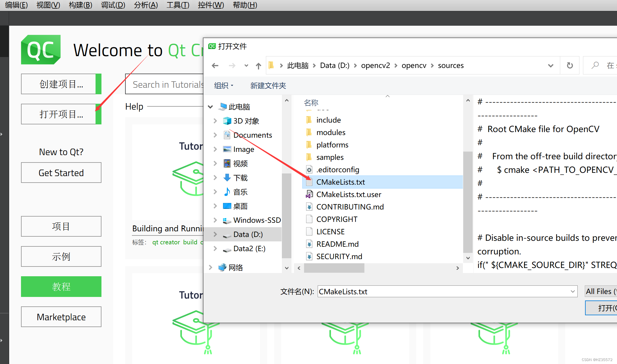
Task: Expand the Image tree node
Action: pyautogui.click(x=215, y=149)
